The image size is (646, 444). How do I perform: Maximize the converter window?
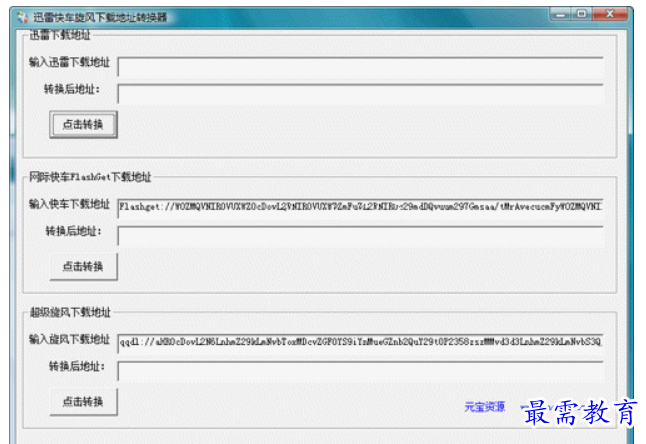pos(582,14)
